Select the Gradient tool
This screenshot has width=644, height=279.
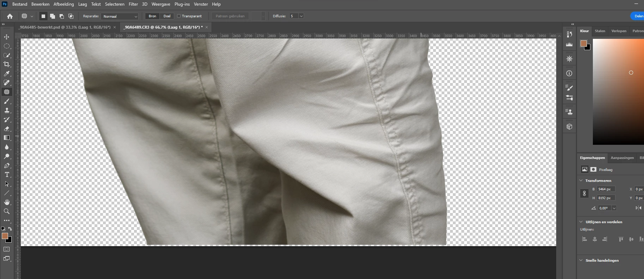point(7,138)
